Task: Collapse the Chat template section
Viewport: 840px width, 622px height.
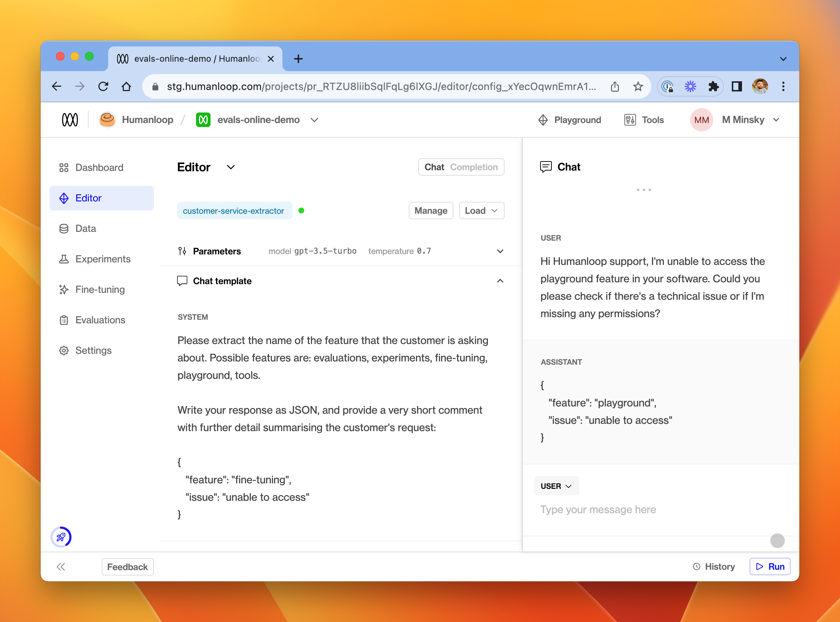Action: tap(500, 281)
